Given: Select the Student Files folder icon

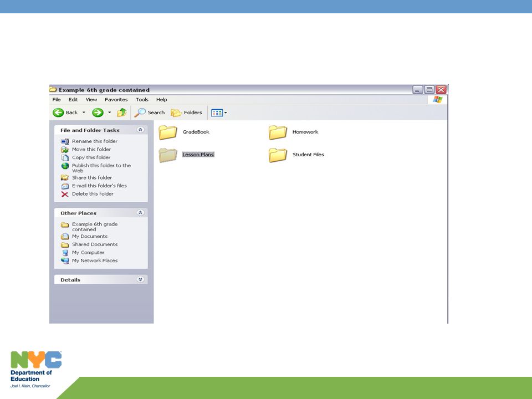Looking at the screenshot, I should pyautogui.click(x=278, y=155).
